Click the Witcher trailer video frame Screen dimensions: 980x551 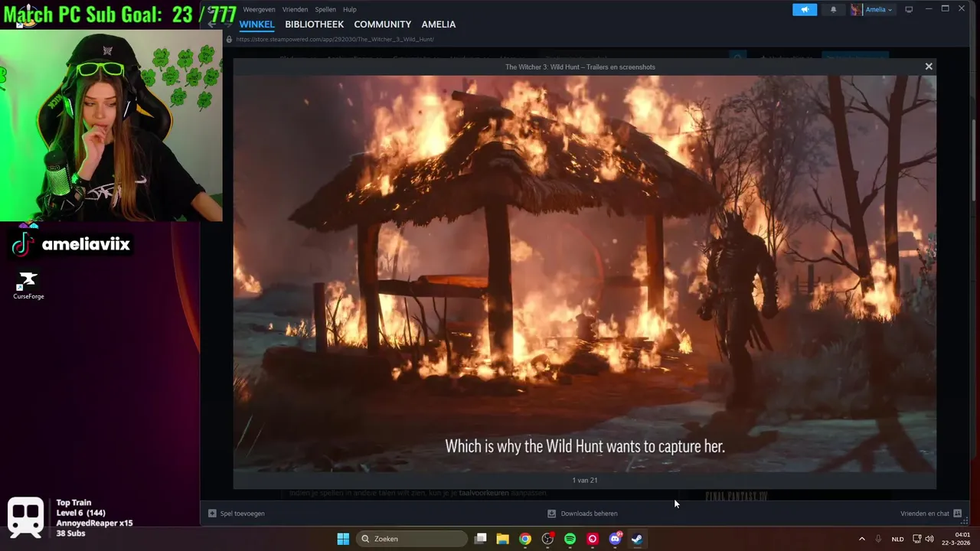click(x=584, y=273)
